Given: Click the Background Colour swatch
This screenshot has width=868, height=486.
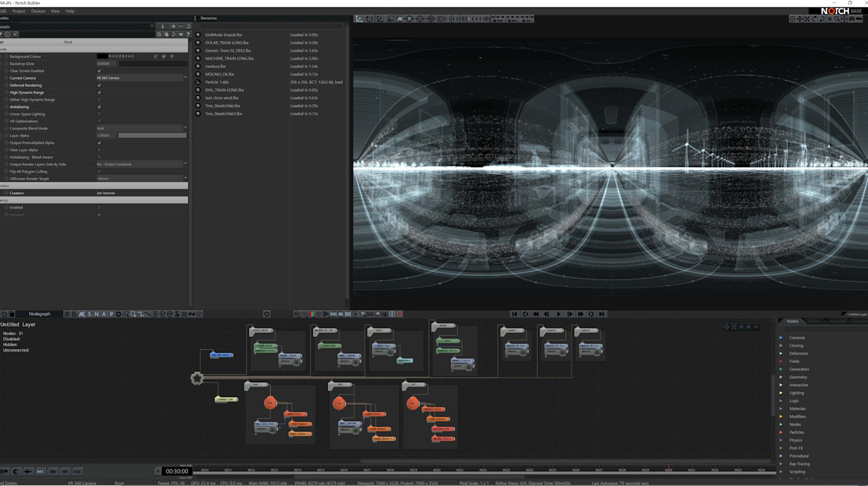Looking at the screenshot, I should (x=102, y=56).
